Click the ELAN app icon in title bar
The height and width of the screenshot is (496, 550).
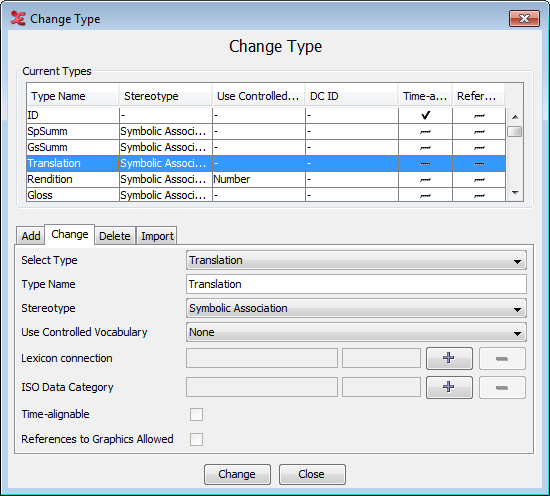pyautogui.click(x=18, y=18)
